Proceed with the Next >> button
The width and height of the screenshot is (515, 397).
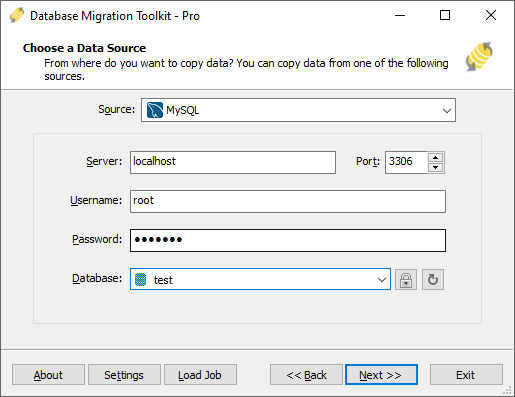tap(381, 375)
